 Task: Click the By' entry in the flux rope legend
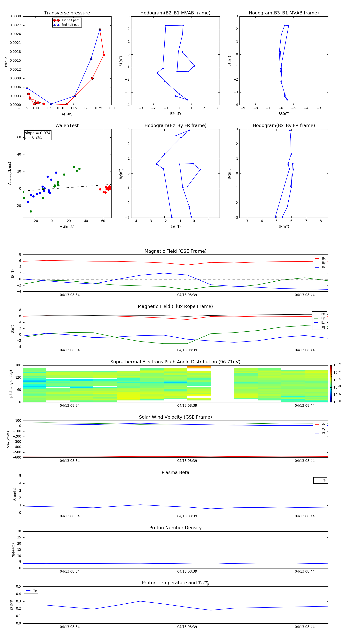(x=320, y=318)
